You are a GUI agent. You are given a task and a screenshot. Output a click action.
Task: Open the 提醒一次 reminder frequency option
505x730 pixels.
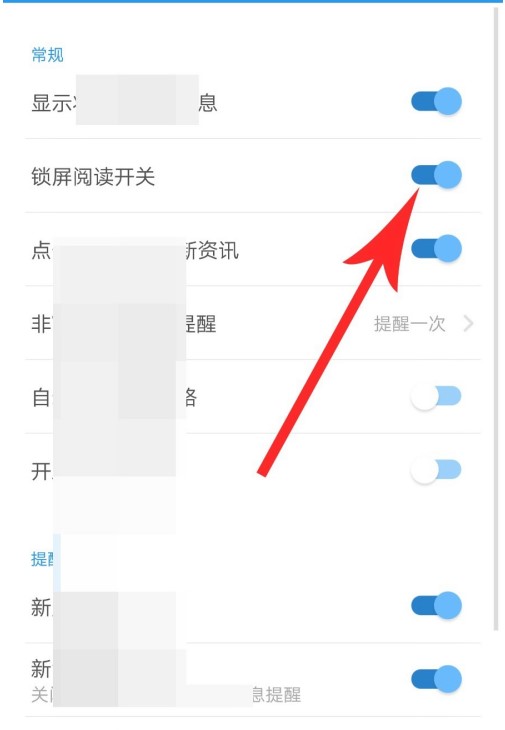point(410,324)
